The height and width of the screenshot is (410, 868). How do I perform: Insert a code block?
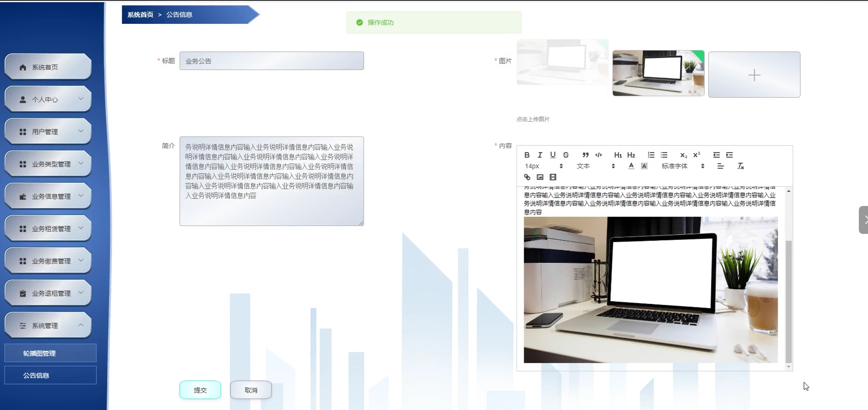(599, 155)
